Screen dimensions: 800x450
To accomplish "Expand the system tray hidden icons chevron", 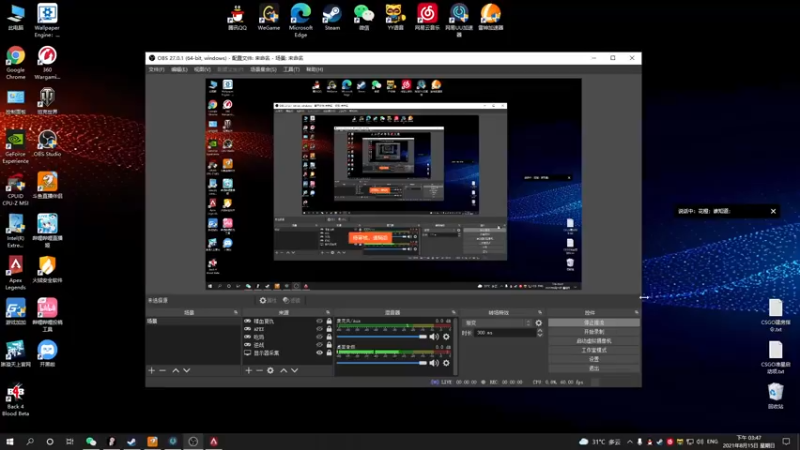I will [630, 442].
